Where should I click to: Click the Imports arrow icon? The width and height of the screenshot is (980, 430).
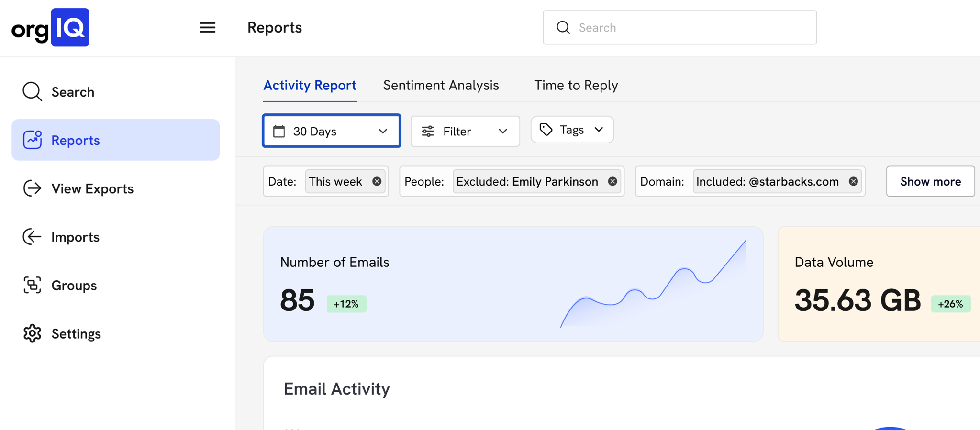32,237
